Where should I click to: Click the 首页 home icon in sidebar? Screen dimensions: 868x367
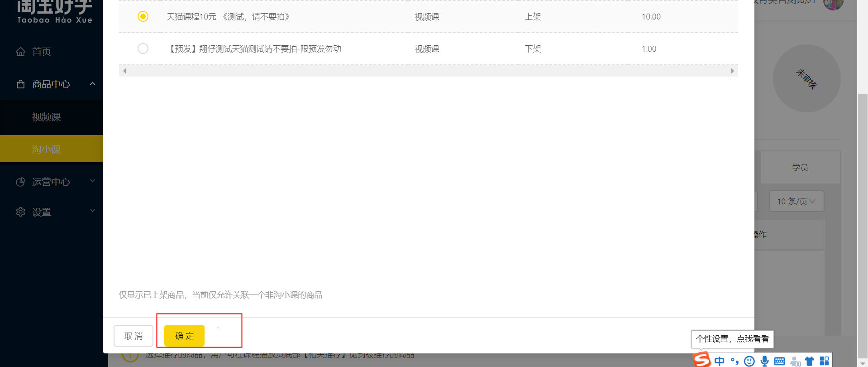click(x=20, y=52)
